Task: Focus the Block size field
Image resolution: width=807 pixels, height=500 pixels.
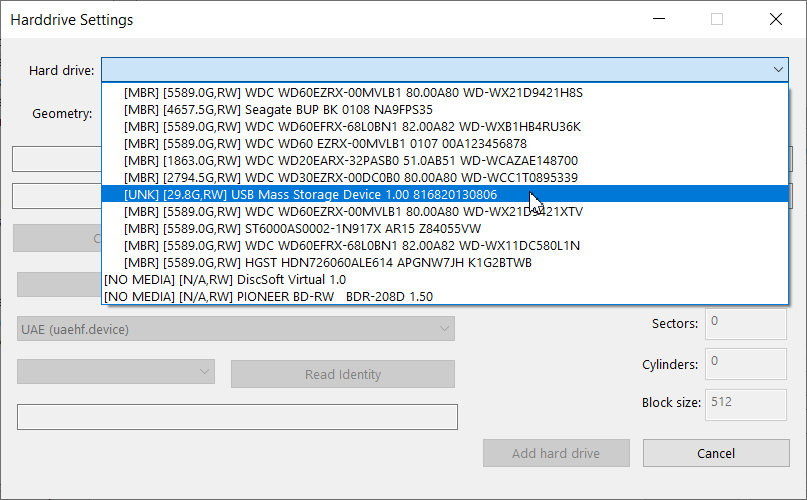Action: (746, 405)
